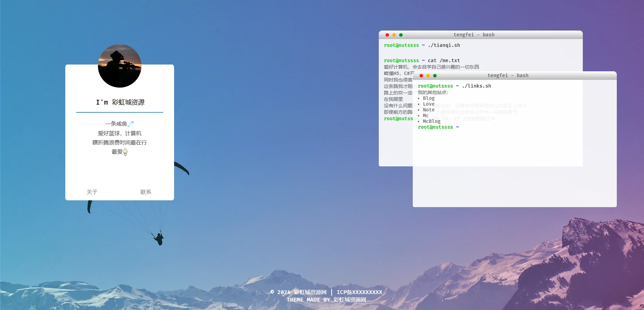The image size is (644, 310).
Task: Select the I'm 彩虹城资源 heading on the card
Action: [x=120, y=102]
